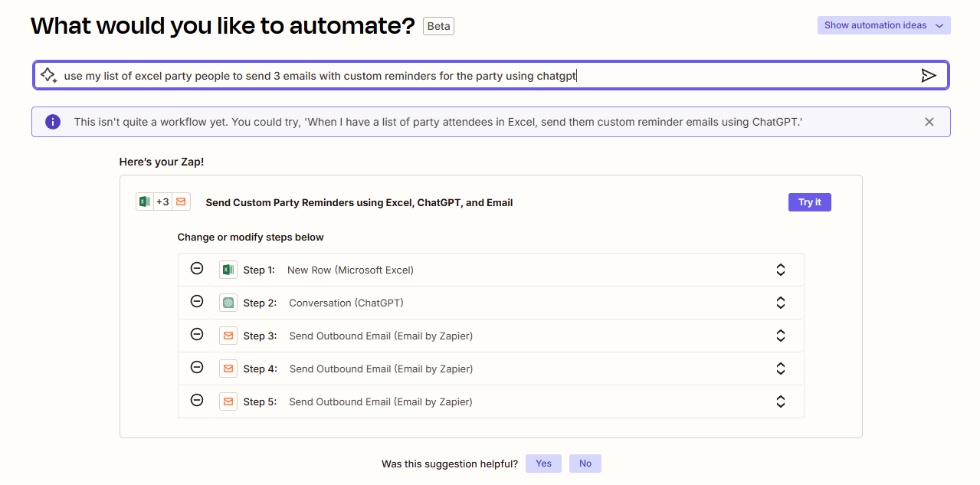Answer Yes to suggestion helpful
980x485 pixels.
(x=543, y=464)
